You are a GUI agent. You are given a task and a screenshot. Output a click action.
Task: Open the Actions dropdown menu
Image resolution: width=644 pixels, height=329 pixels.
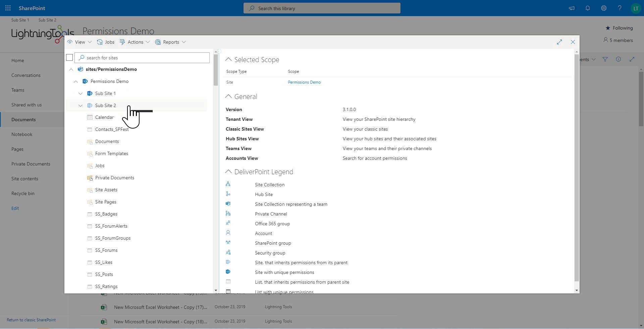tap(135, 42)
